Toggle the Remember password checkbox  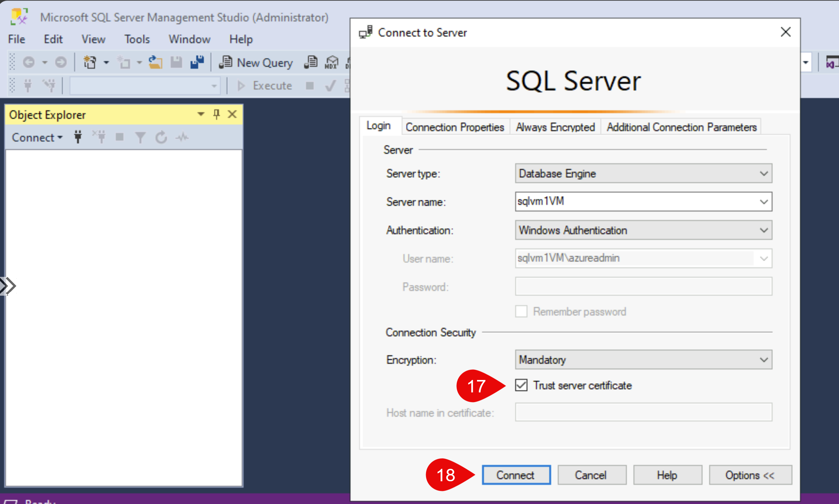click(x=521, y=311)
